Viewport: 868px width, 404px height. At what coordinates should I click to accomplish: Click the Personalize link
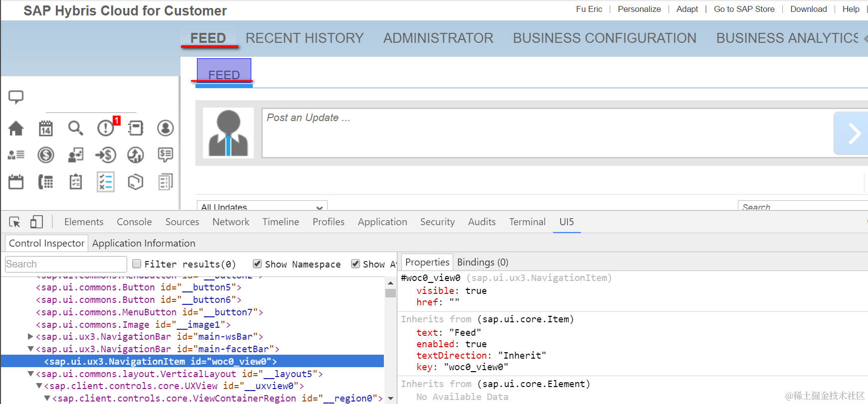[639, 9]
